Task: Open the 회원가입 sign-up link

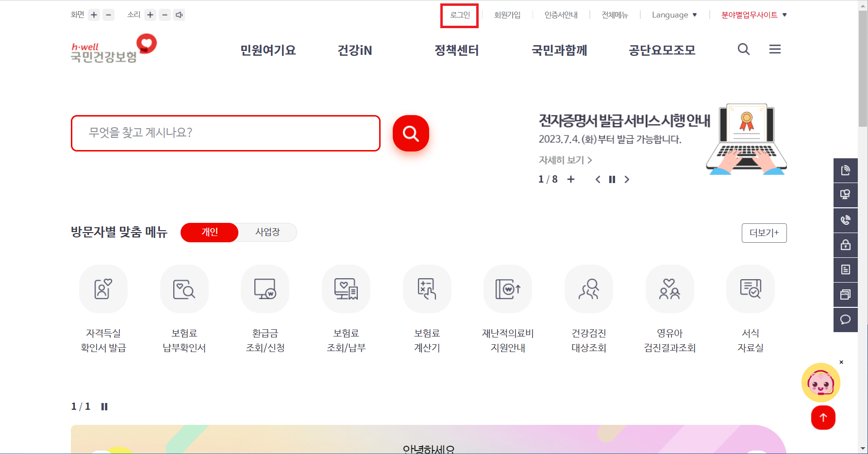Action: pyautogui.click(x=507, y=15)
